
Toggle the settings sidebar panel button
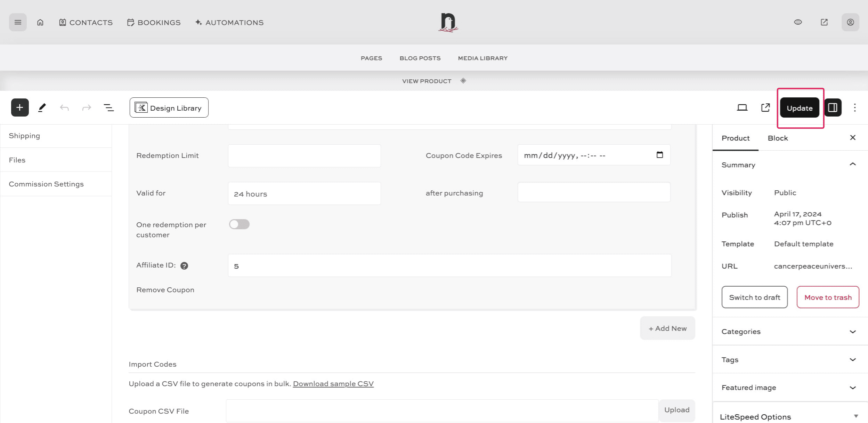pos(833,107)
